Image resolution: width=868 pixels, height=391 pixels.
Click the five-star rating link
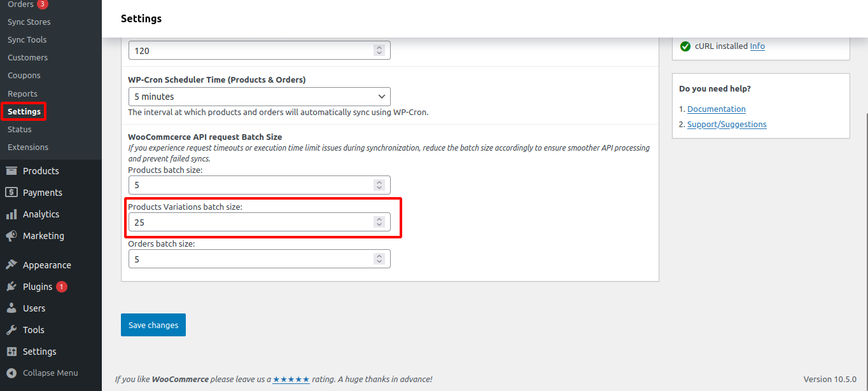pyautogui.click(x=291, y=380)
